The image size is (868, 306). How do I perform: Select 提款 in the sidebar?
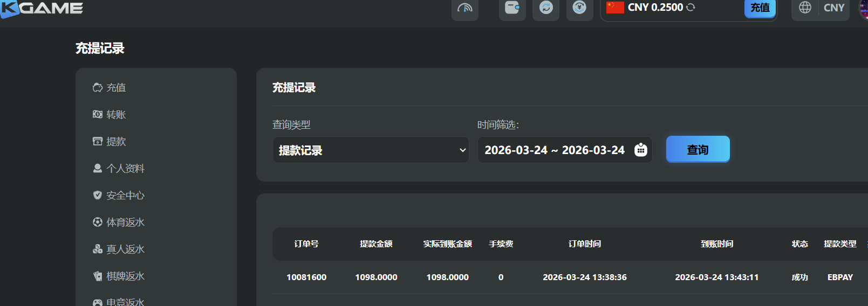[115, 141]
